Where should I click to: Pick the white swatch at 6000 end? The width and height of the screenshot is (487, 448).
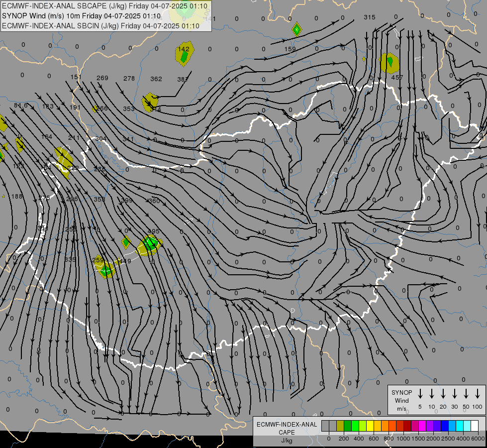[x=474, y=426]
